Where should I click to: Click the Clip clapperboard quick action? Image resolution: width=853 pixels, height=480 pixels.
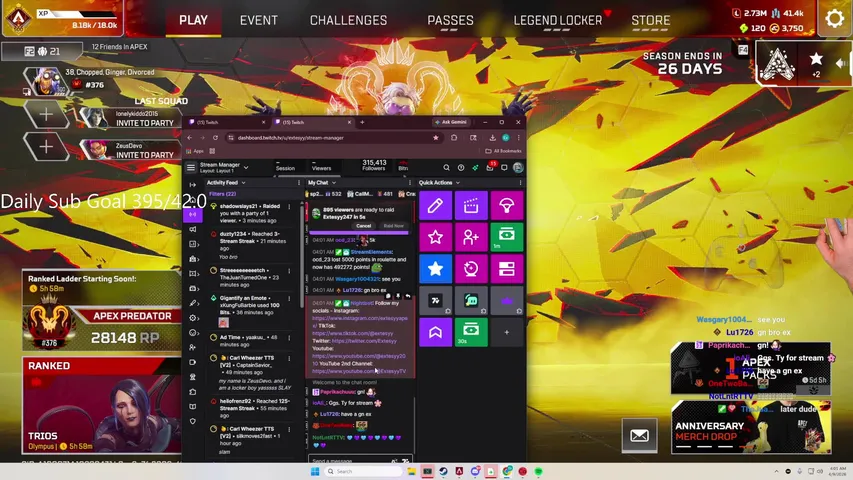471,205
